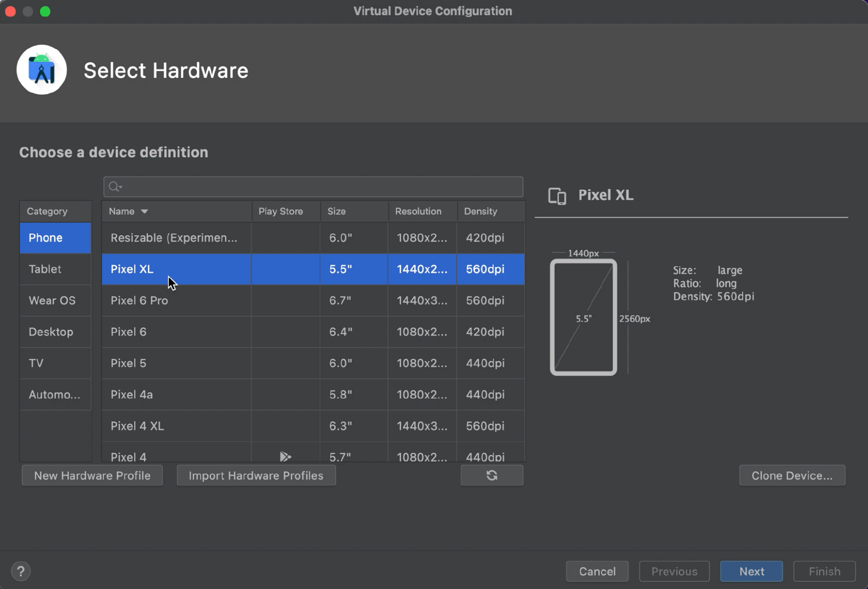Click the New Hardware Profile button

point(92,475)
